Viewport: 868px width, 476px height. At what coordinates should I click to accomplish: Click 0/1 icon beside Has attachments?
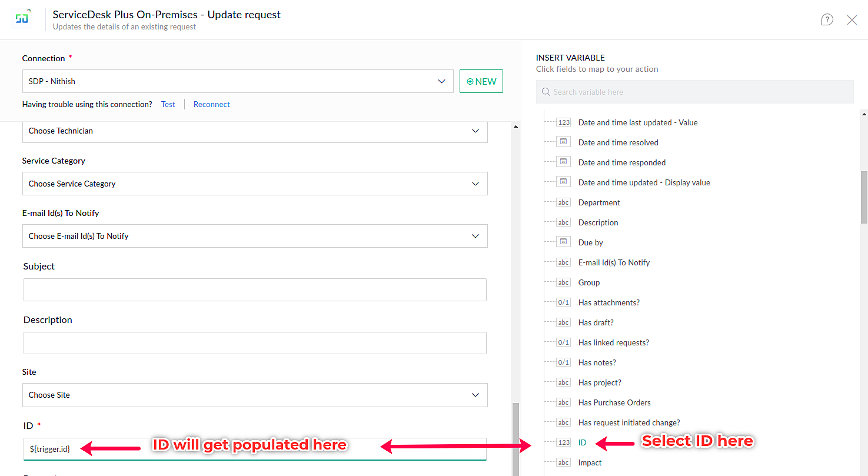[564, 302]
